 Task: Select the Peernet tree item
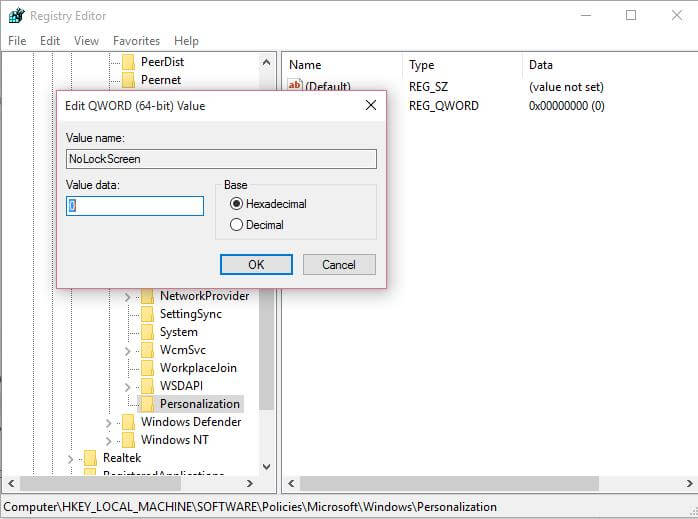click(161, 80)
